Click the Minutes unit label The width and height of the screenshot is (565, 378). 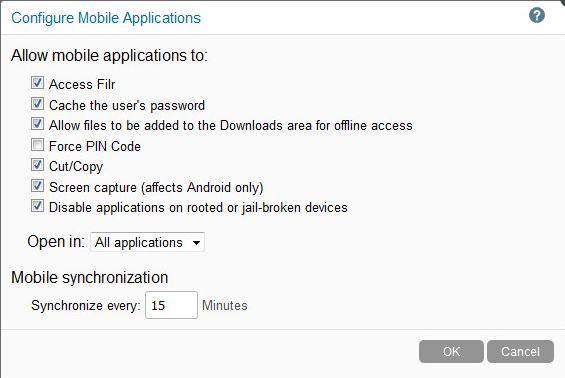[x=224, y=306]
